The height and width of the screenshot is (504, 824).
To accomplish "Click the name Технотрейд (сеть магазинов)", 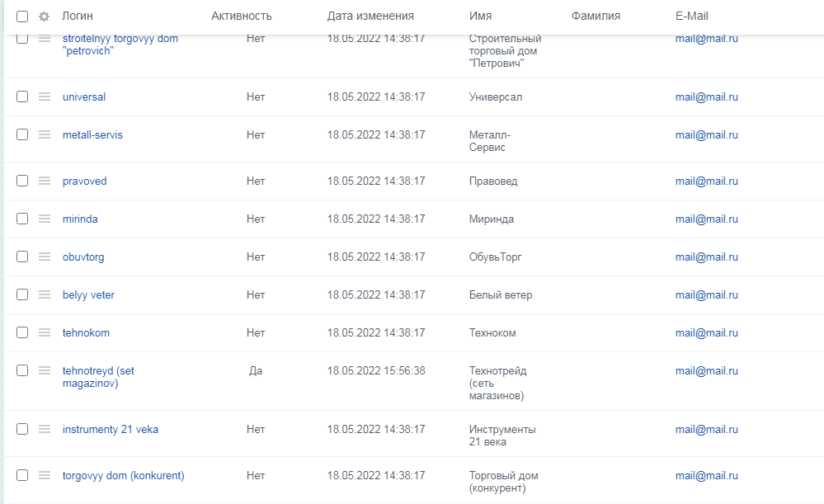I will coord(497,383).
